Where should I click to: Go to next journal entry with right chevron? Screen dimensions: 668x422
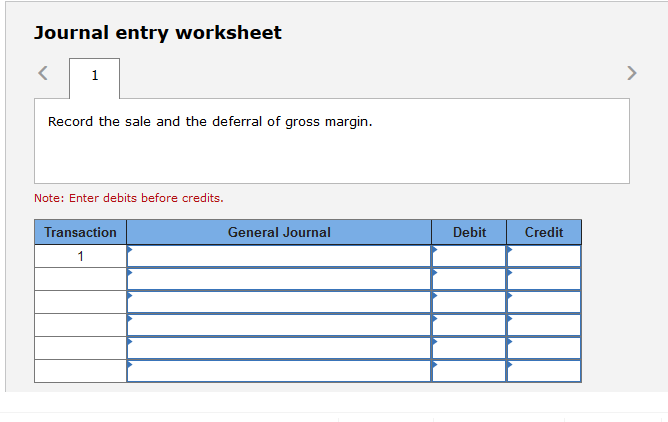[632, 73]
